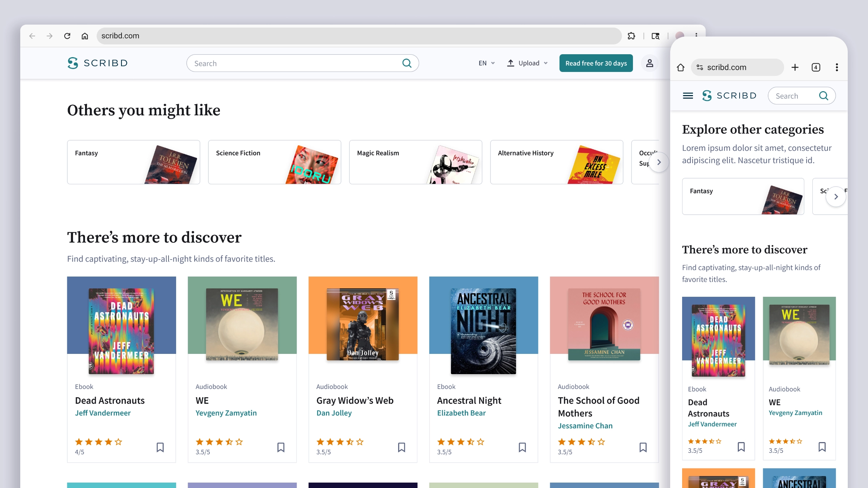The width and height of the screenshot is (868, 488).
Task: Click Read free for 30 days button
Action: (x=596, y=63)
